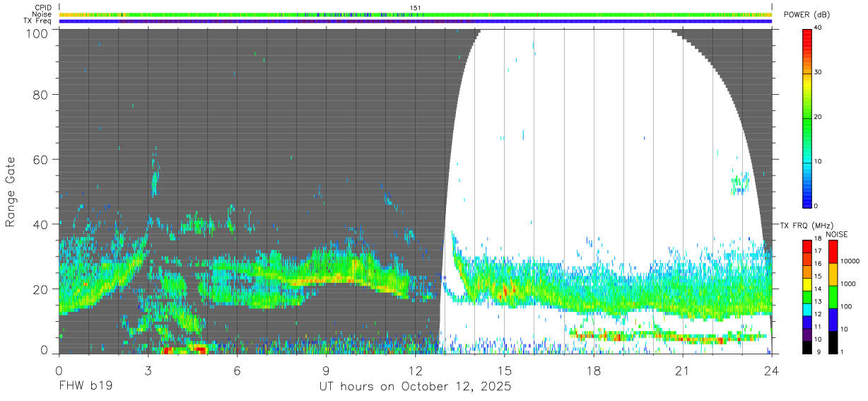Click the NOISE color scale bar

point(833,296)
